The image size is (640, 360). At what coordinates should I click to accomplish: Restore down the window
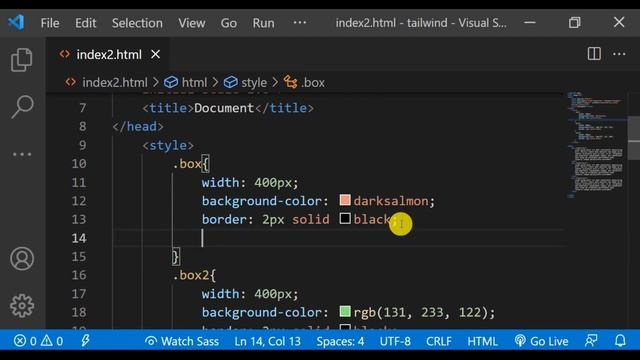coord(574,22)
